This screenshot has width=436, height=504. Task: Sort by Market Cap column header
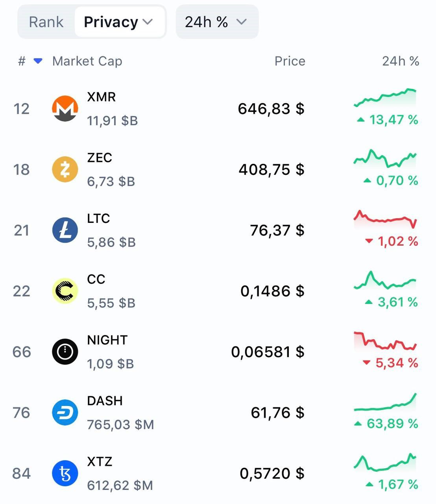coord(87,61)
